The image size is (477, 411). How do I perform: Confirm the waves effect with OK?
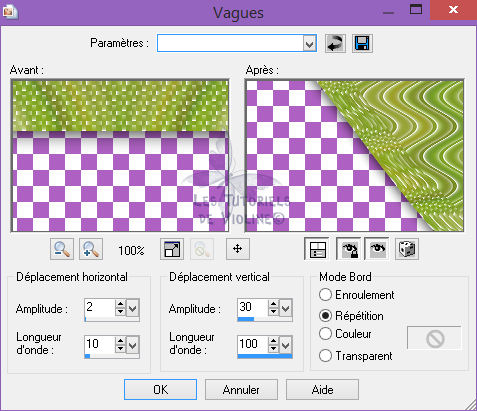(x=160, y=389)
